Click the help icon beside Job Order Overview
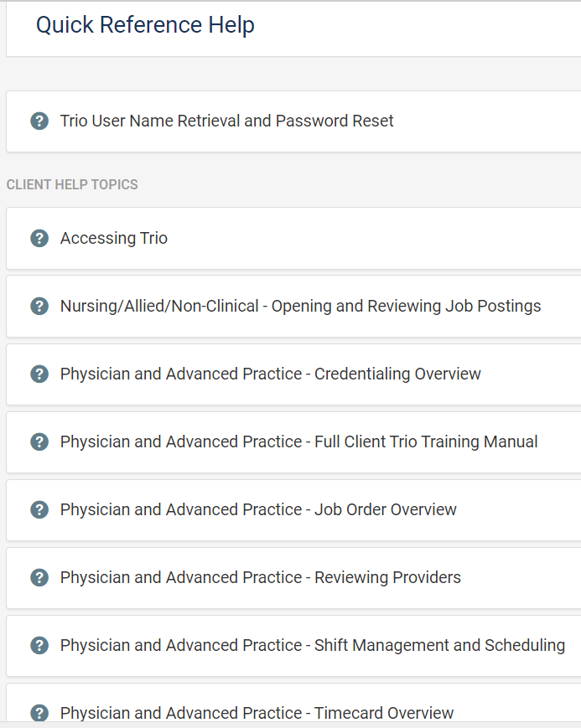The height and width of the screenshot is (728, 581). tap(39, 510)
